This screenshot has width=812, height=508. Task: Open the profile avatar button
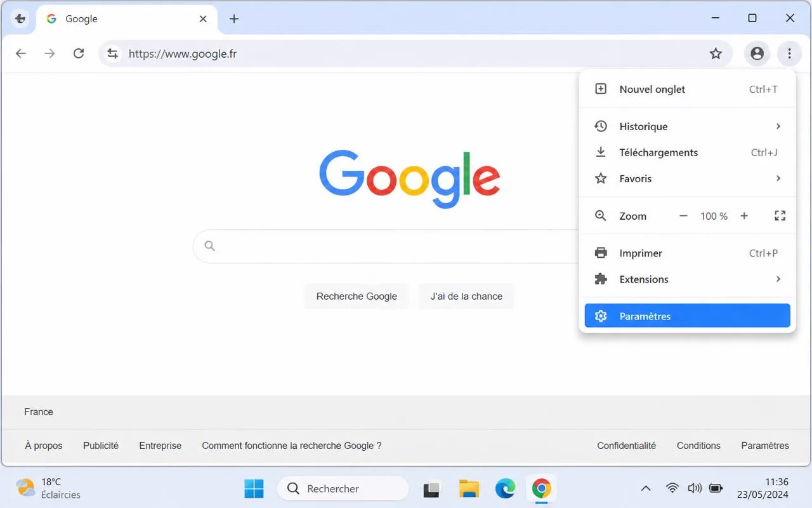[757, 54]
